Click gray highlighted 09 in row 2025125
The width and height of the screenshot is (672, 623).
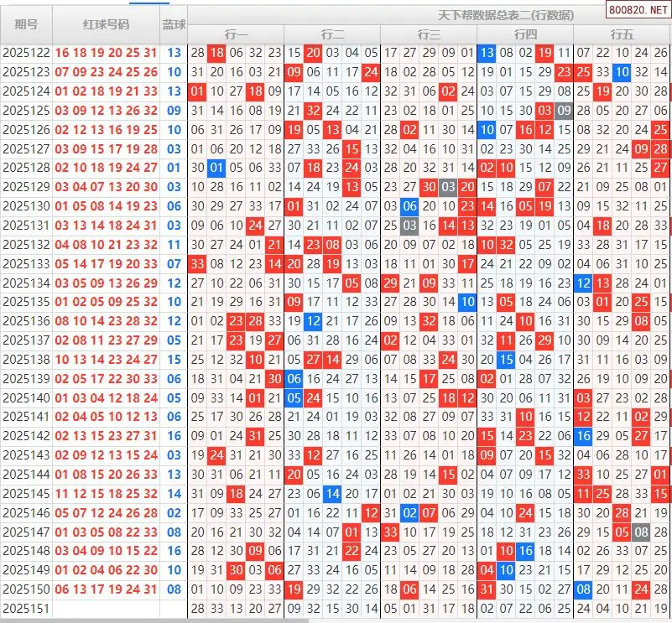click(x=564, y=111)
